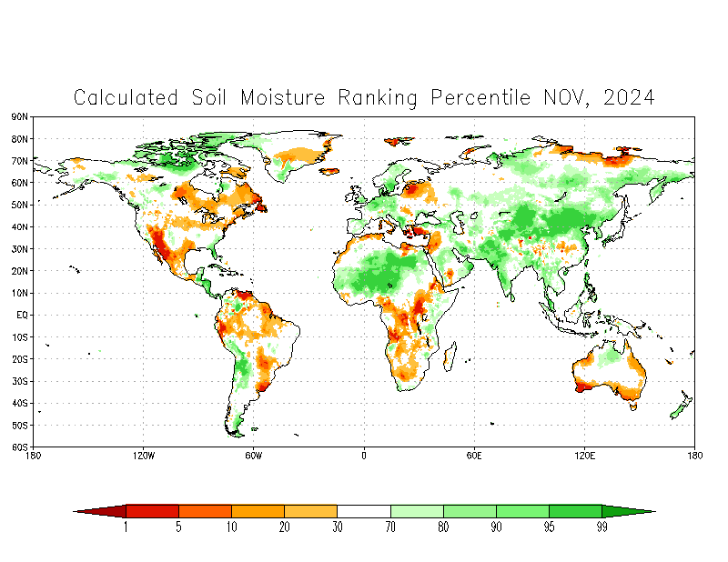The image size is (728, 562).
Task: Click the '0' longitude axis label
Action: point(364,456)
